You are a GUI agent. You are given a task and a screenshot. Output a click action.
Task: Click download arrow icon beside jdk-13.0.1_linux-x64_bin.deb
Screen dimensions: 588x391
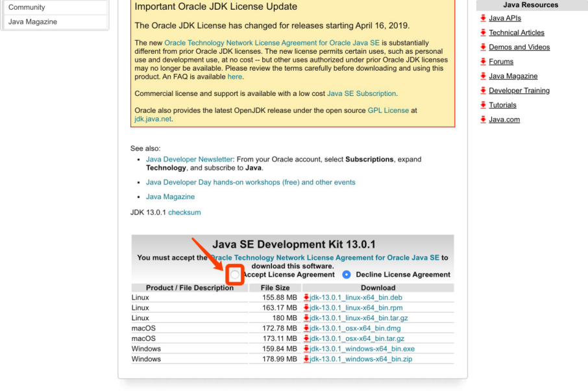(306, 298)
